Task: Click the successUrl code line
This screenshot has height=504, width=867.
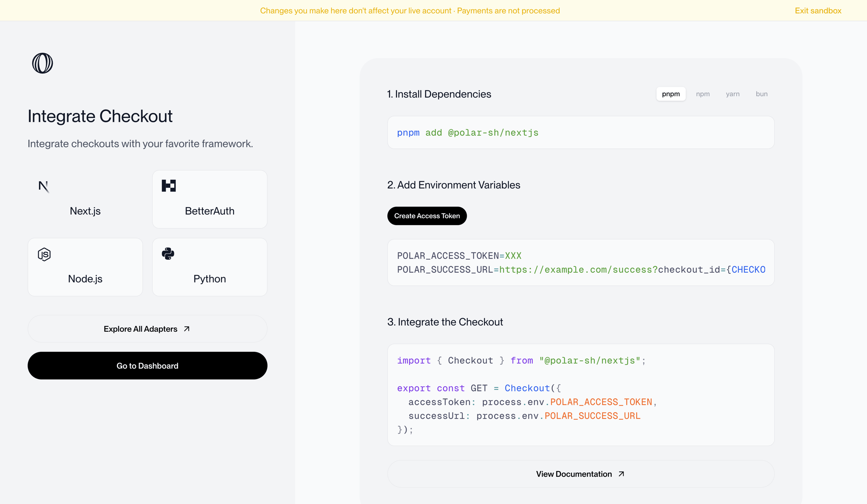Action: (525, 416)
